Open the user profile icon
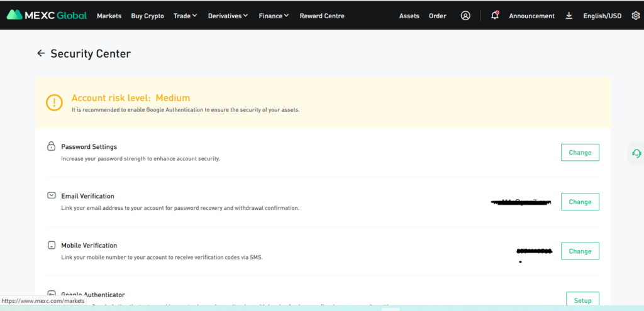Screen dimensions: 644x311 click(x=465, y=16)
